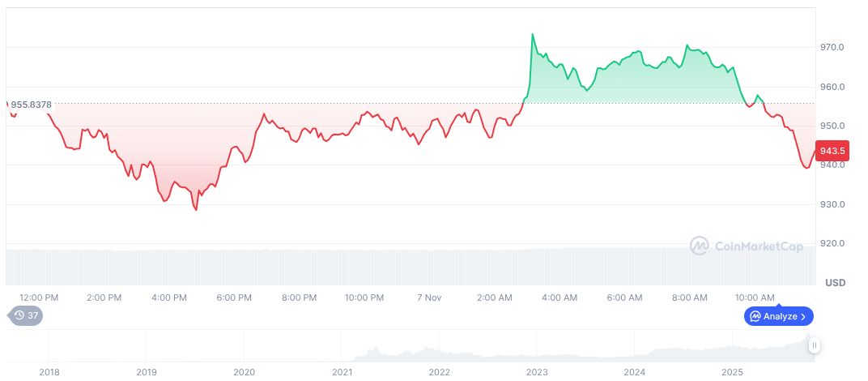Click the 970.0 price axis label
This screenshot has width=868, height=381.
[x=832, y=48]
